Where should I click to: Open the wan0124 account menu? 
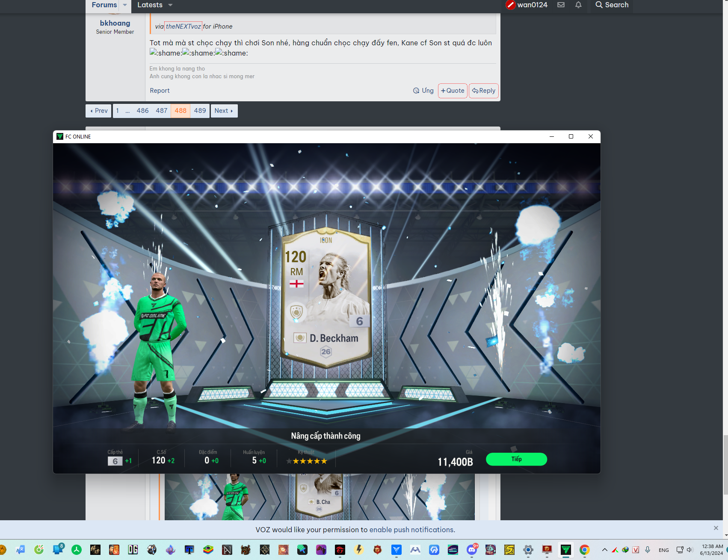tap(527, 5)
